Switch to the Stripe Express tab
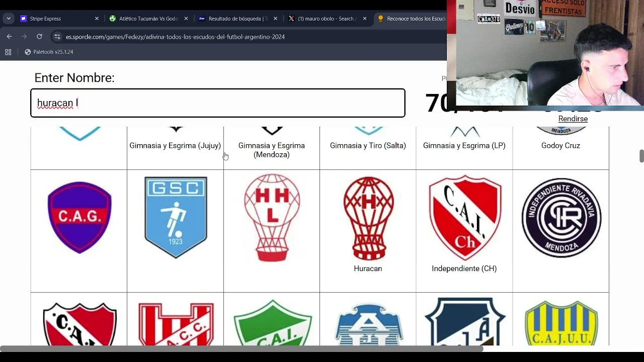 (59, 19)
